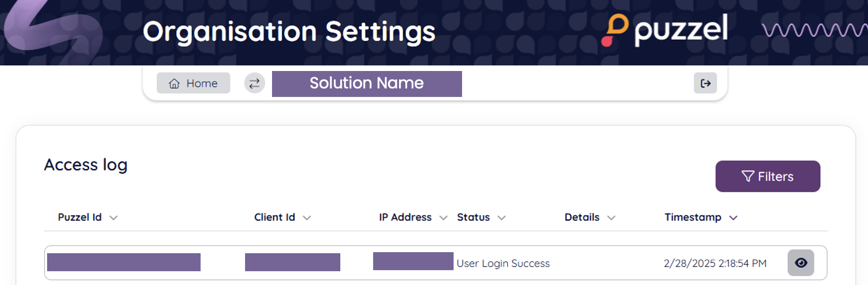Click the Access log heading

pyautogui.click(x=86, y=165)
